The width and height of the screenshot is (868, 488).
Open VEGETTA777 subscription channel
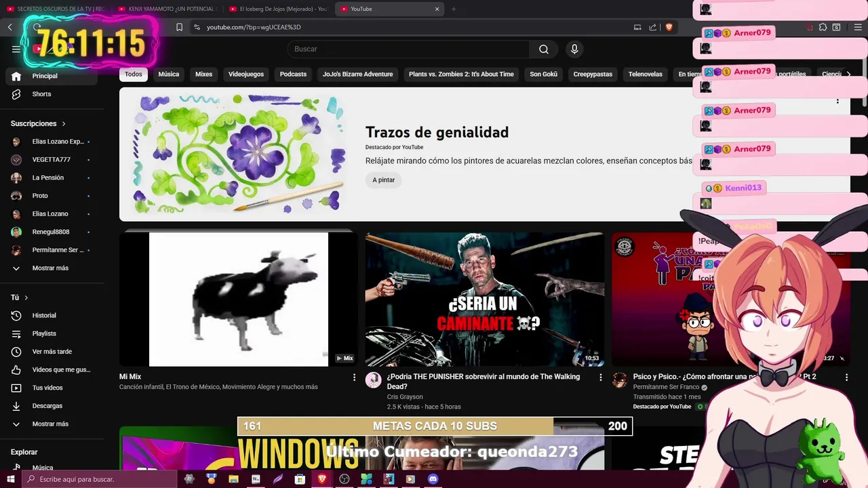[52, 159]
